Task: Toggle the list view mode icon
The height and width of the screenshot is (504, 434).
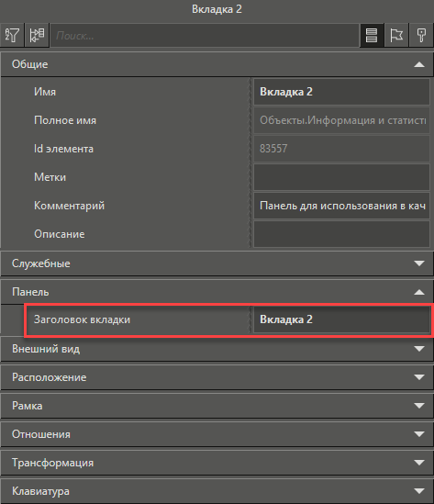Action: [372, 35]
